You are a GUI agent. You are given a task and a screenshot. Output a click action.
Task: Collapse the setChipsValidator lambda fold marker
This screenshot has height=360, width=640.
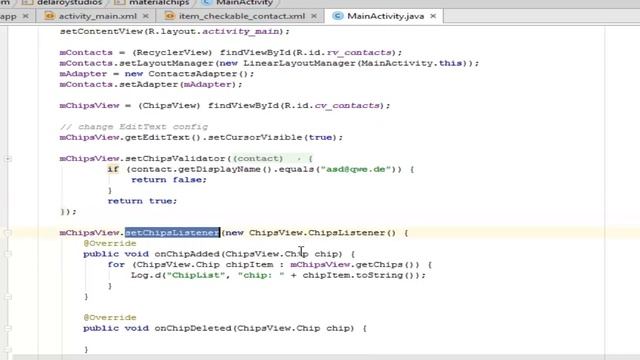(x=8, y=158)
